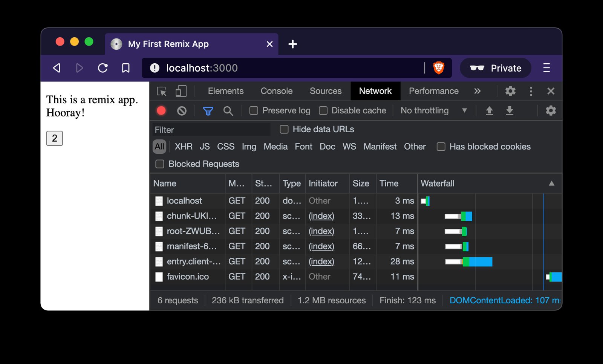Select the All filter type
603x364 pixels.
tap(159, 147)
